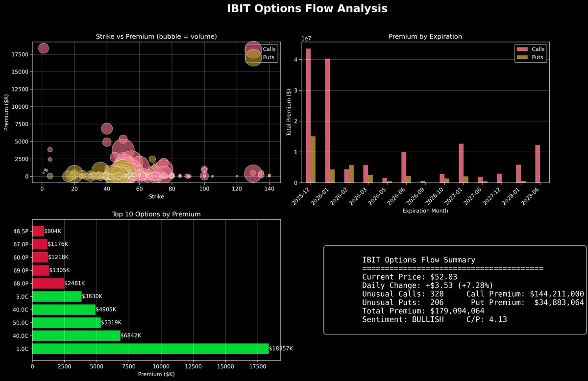
Task: Select the "Total Premium ($)" axis label
Action: 289,113
